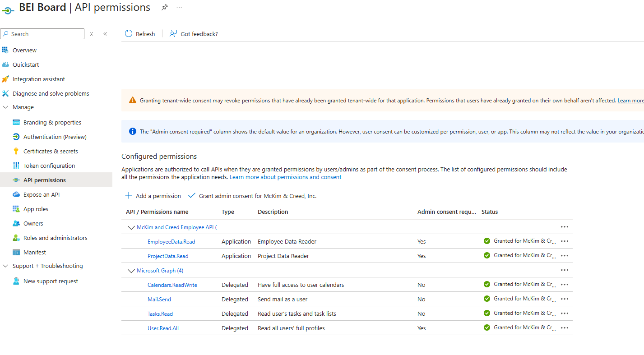Click Learn more about permissions and consent
Viewport: 644px width, 355px height.
click(x=285, y=177)
